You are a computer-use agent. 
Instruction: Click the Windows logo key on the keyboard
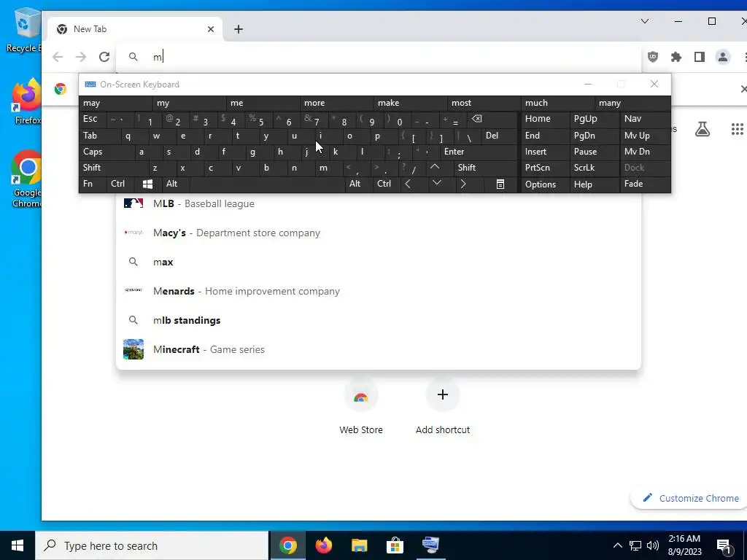click(x=148, y=184)
